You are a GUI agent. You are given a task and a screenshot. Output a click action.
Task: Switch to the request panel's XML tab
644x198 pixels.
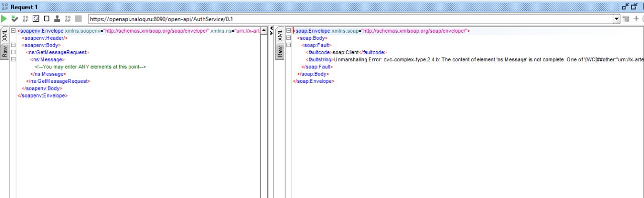(x=4, y=36)
